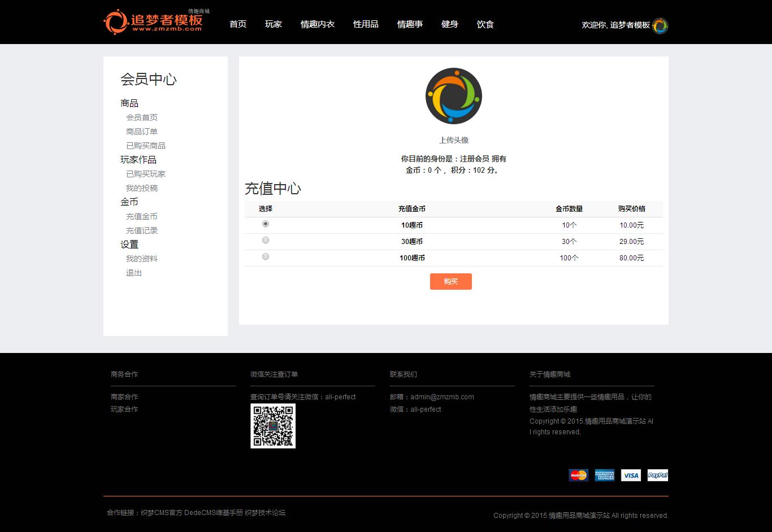772x532 pixels.
Task: Go to 健身 in the navigation bar
Action: (450, 24)
